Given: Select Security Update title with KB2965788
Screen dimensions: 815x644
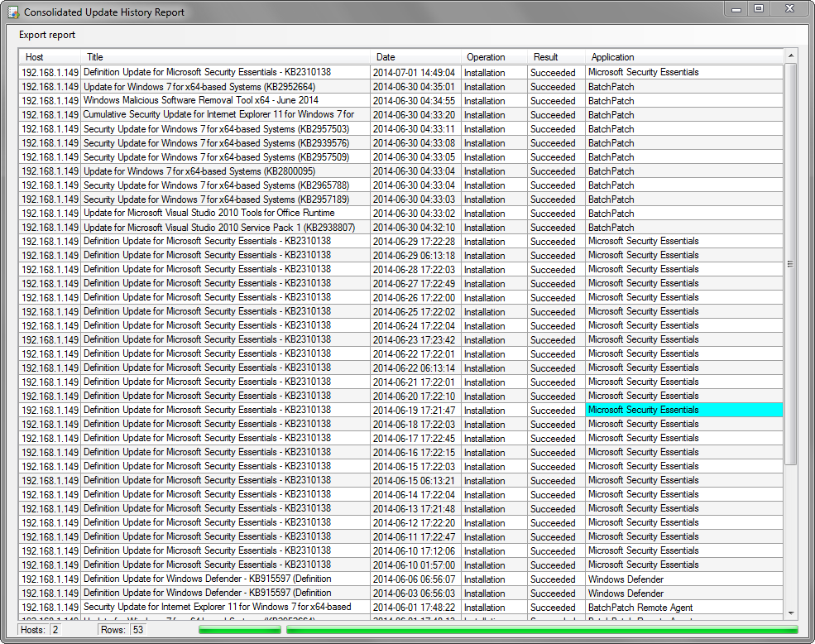Looking at the screenshot, I should pyautogui.click(x=225, y=185).
